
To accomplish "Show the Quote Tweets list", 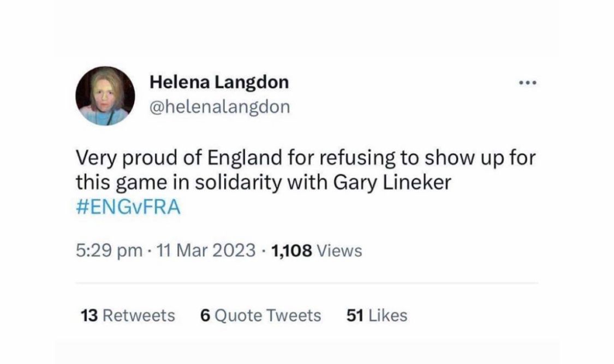I will point(260,315).
